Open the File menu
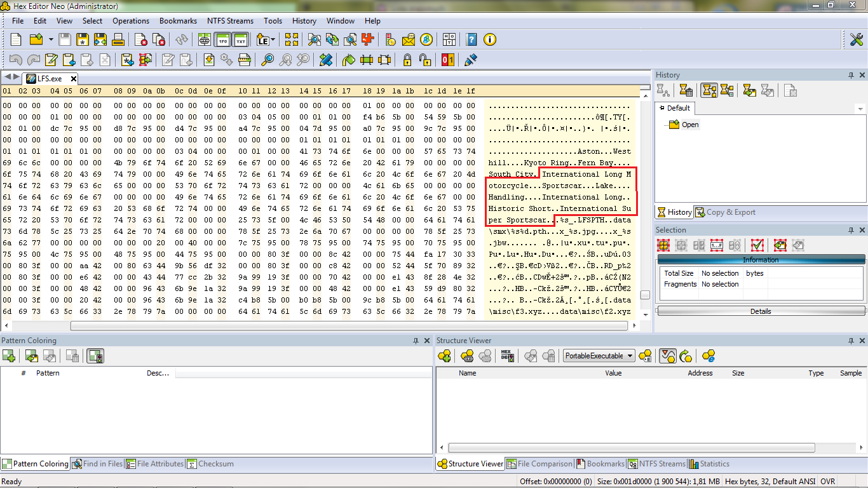The image size is (868, 488). tap(18, 21)
